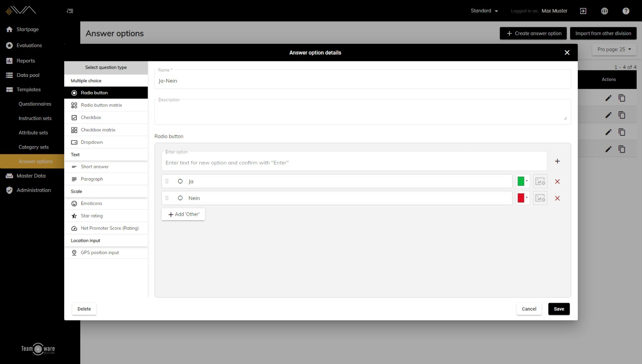Open the language globe icon
The image size is (642, 364).
[605, 11]
